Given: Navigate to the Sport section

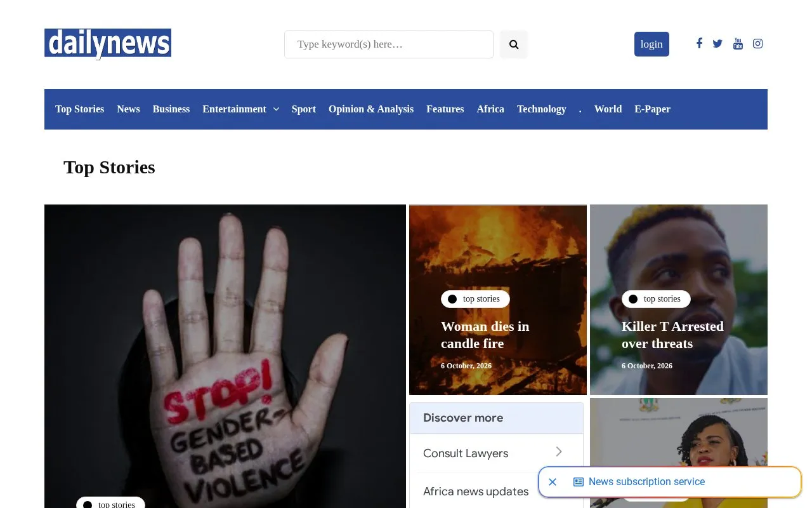Looking at the screenshot, I should [304, 109].
